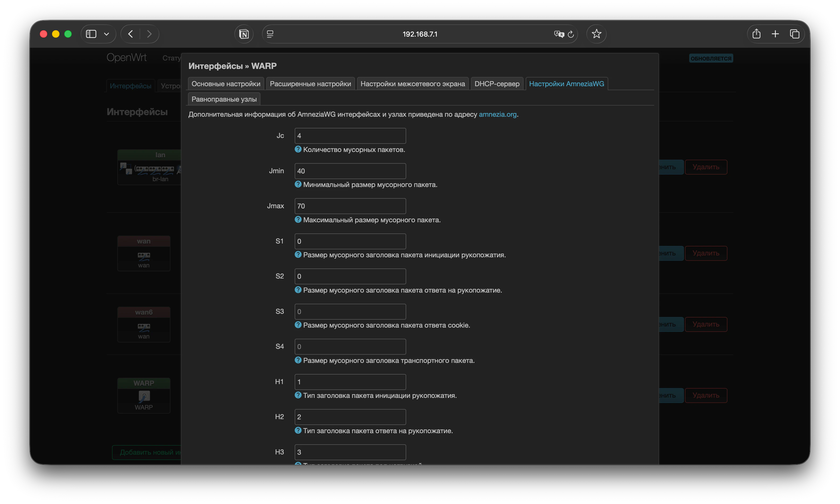Follow the amnezia.org link
Viewport: 840px width, 504px height.
click(x=498, y=114)
